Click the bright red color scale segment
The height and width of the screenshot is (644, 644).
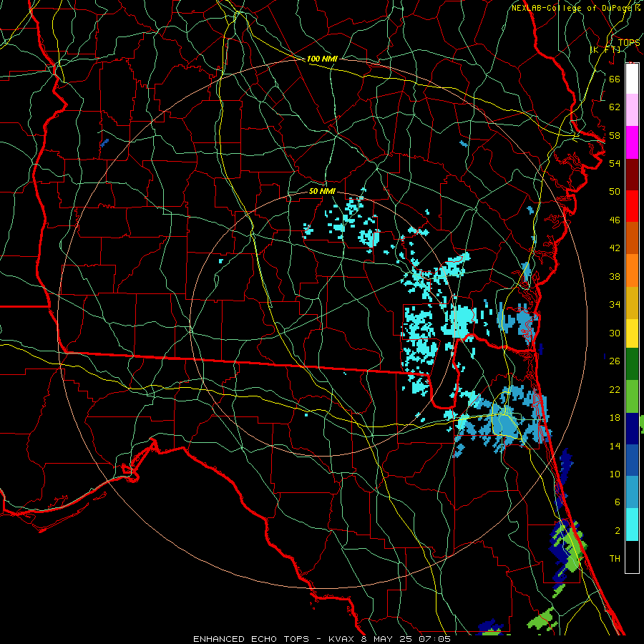[632, 206]
